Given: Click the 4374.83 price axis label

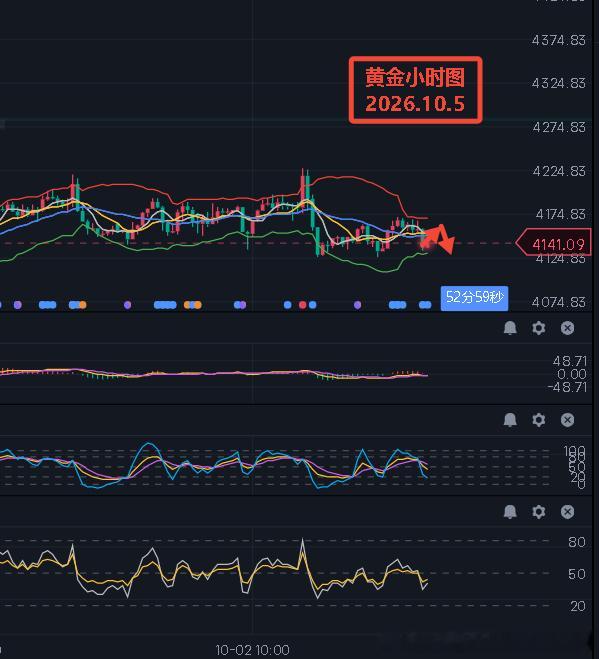Looking at the screenshot, I should point(559,40).
